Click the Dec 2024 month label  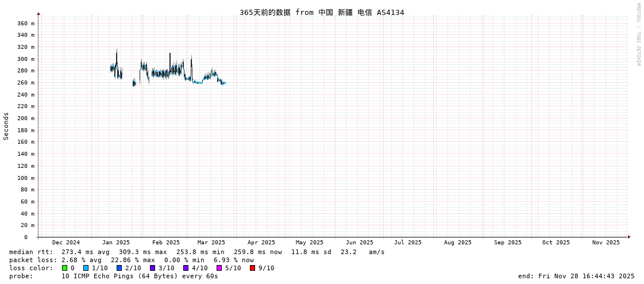click(x=66, y=243)
